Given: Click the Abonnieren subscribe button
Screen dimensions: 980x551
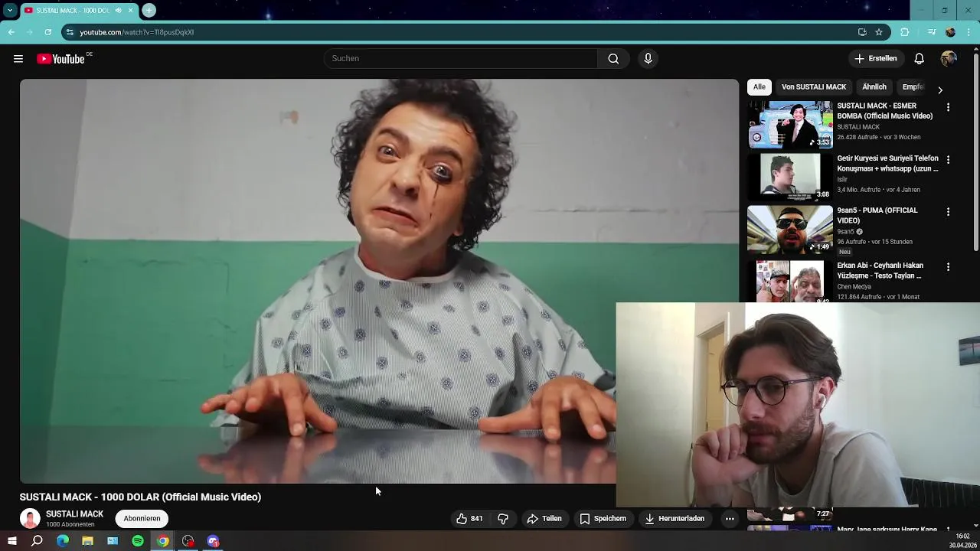Looking at the screenshot, I should (142, 518).
